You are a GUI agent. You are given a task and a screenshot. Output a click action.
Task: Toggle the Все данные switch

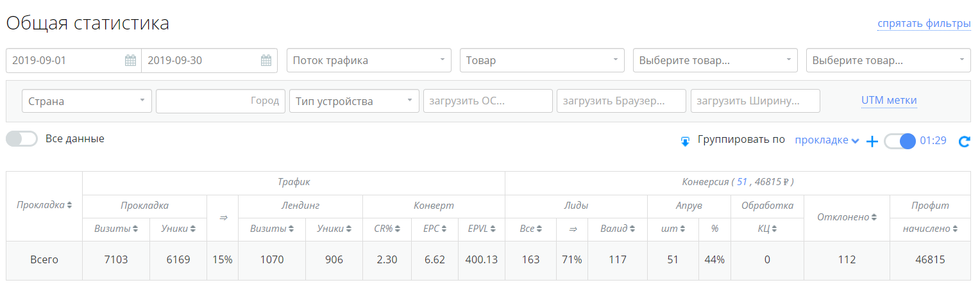coord(22,139)
